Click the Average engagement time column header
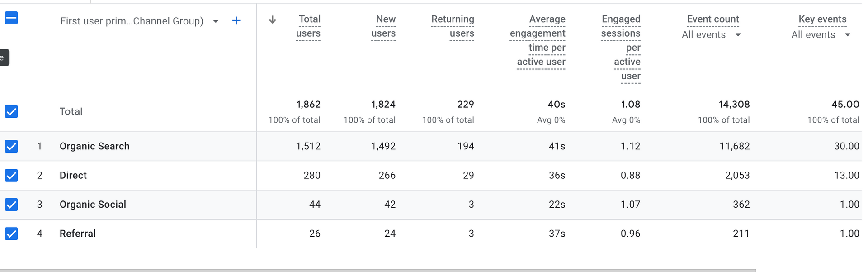The image size is (868, 272). 538,41
